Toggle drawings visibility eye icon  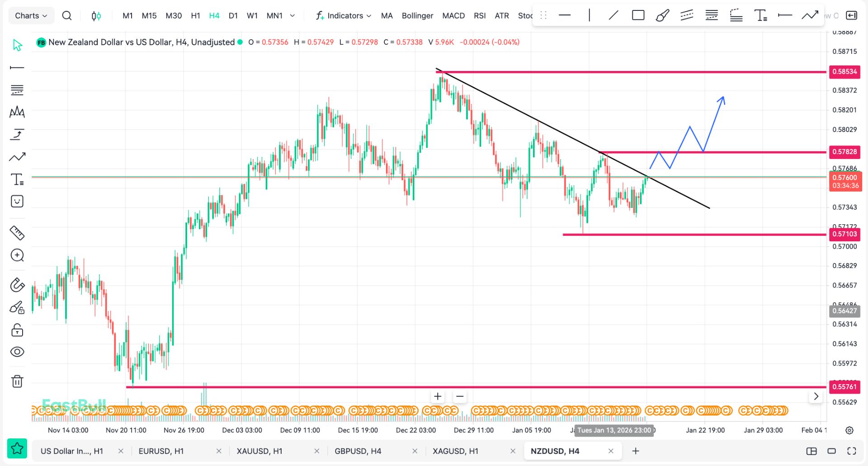click(x=17, y=352)
